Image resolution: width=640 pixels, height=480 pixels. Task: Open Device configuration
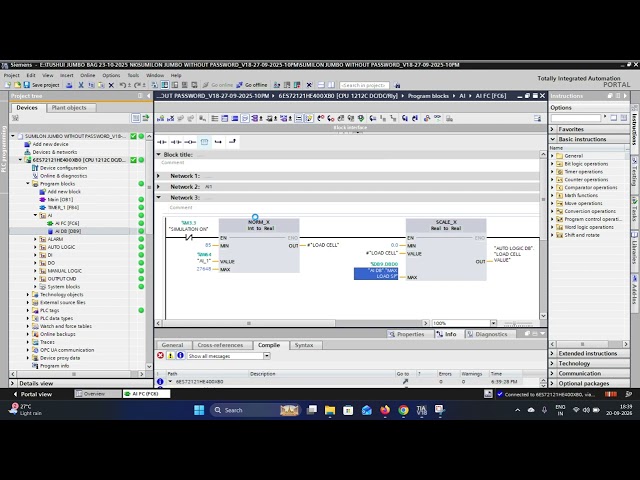click(x=63, y=168)
